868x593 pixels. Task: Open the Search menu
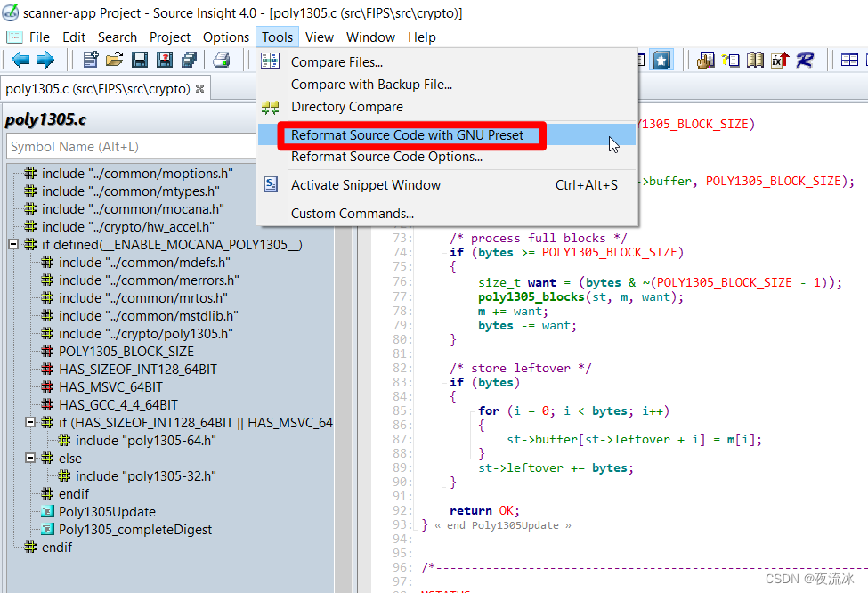pos(118,37)
